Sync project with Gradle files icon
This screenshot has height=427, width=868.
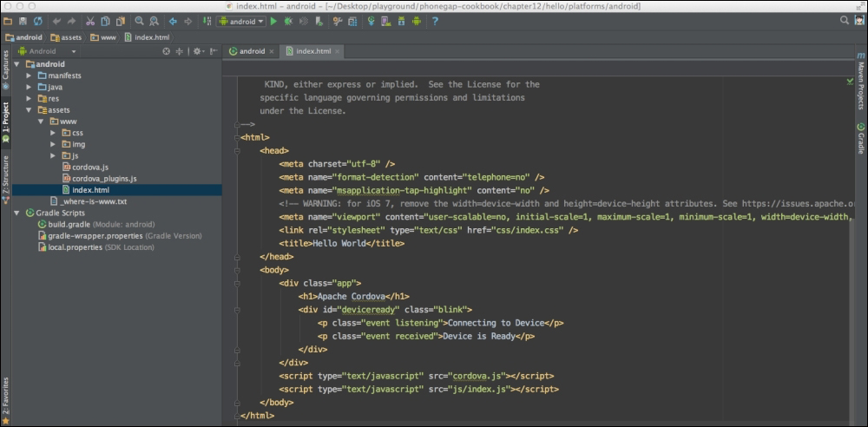click(x=371, y=21)
